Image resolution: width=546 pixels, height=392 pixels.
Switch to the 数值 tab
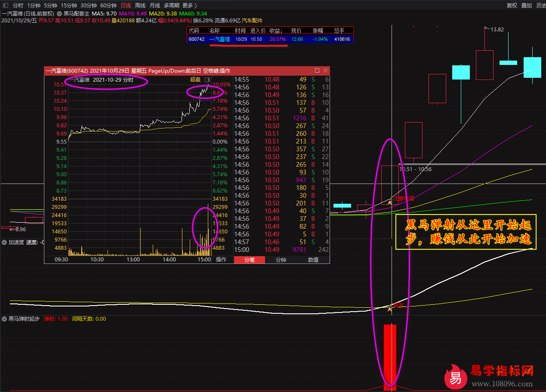313,260
